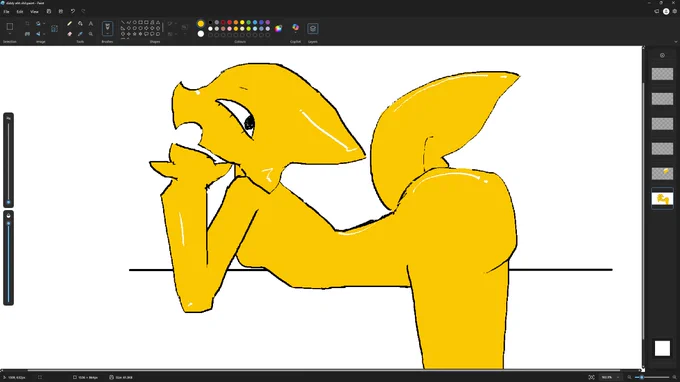
Task: Open the account profile icon
Action: click(666, 12)
